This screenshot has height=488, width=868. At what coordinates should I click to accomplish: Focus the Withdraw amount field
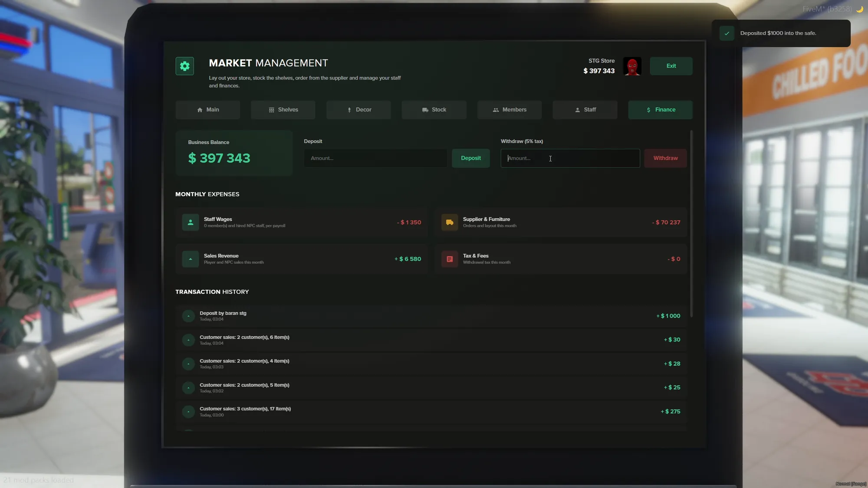coord(570,158)
